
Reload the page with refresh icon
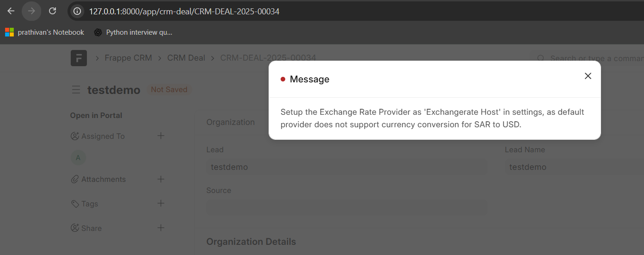[x=53, y=11]
